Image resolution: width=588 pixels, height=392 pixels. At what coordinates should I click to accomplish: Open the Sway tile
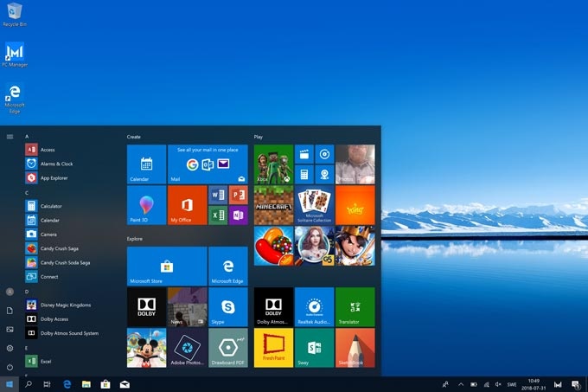[x=314, y=347]
